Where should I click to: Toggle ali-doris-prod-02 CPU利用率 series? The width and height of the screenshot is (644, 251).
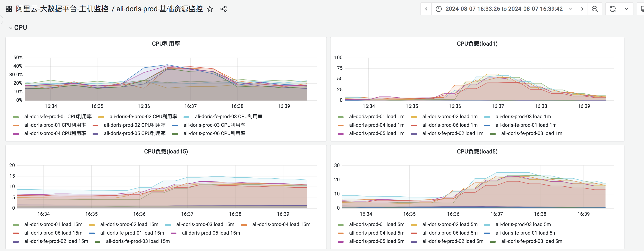(135, 125)
